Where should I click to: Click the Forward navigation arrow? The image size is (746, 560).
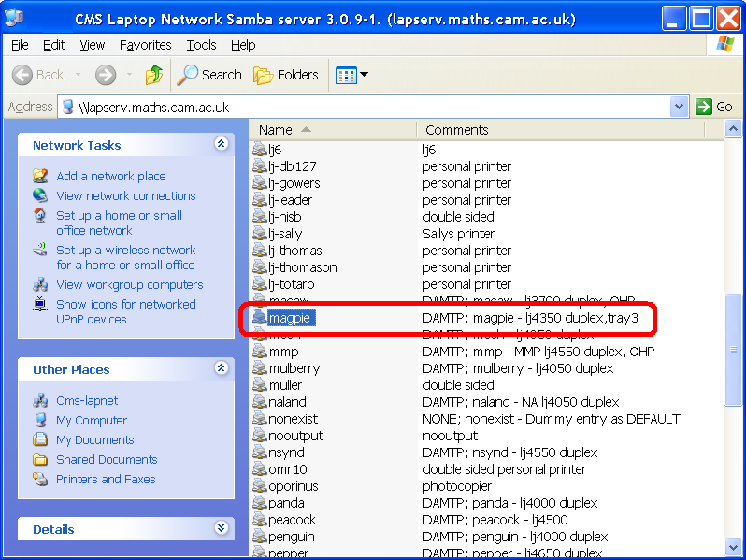coord(106,75)
